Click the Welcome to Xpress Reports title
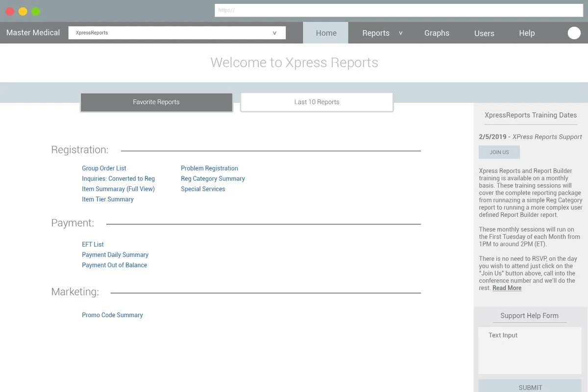Viewport: 588px width, 392px height. (x=294, y=63)
